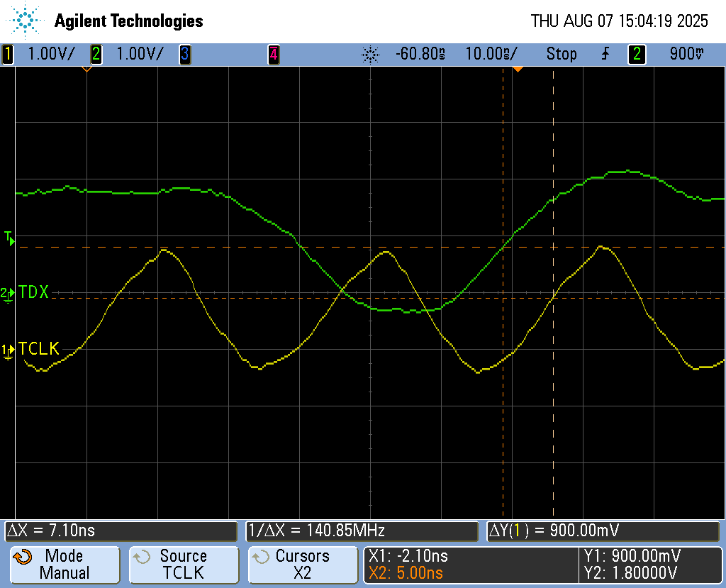This screenshot has height=588, width=726.
Task: Click the Agilent Technologies starburst logo
Action: point(26,21)
